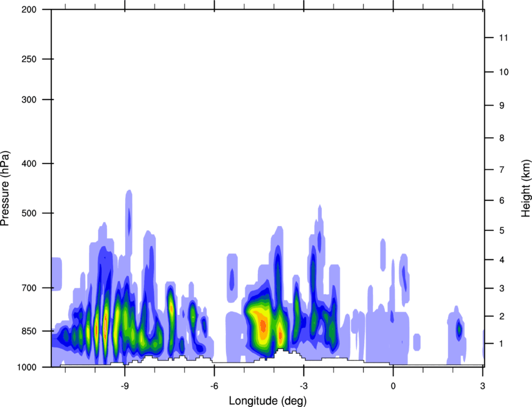Click the 11 km height label
The image size is (532, 407).
click(x=504, y=38)
